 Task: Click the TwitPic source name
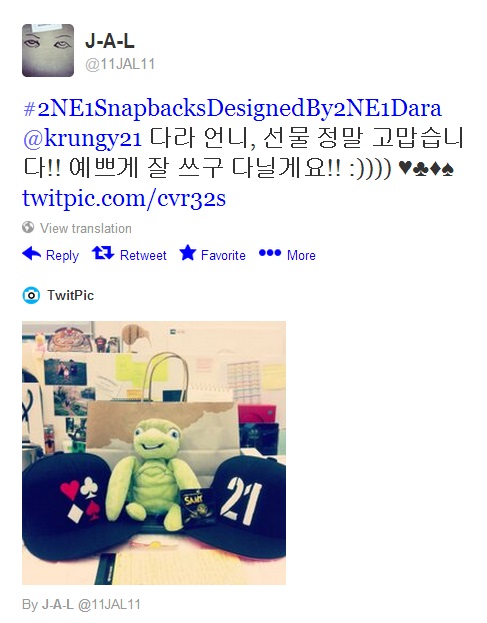point(71,296)
